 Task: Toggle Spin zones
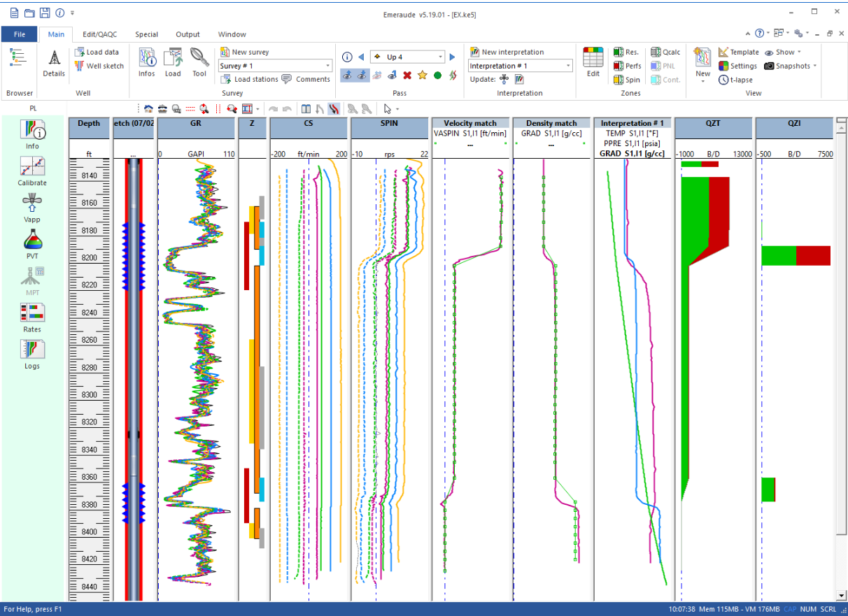coord(626,80)
